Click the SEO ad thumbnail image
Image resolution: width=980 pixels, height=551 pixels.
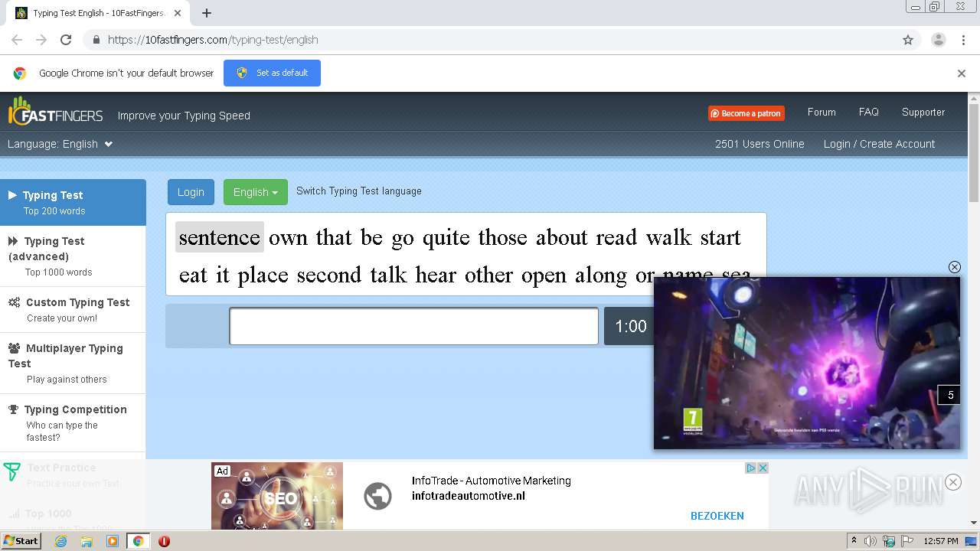coord(277,496)
